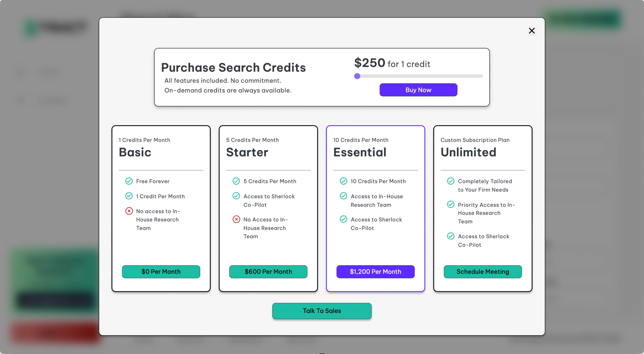
Task: Click Schedule Meeting for Unlimited plan
Action: coord(483,271)
